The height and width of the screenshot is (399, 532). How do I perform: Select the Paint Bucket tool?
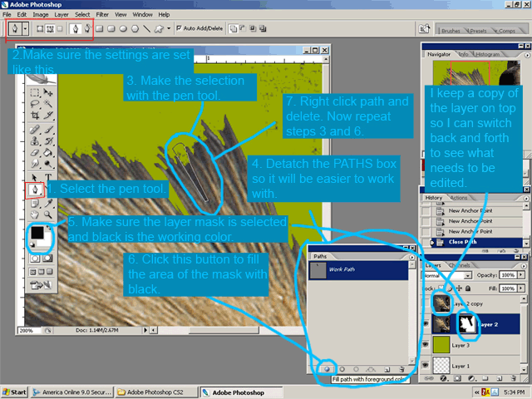point(48,153)
